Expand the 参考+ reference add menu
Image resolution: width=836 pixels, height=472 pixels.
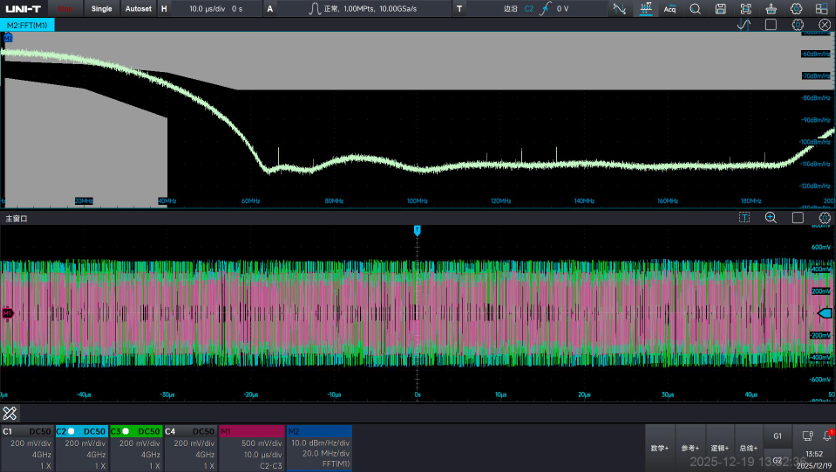tap(689, 448)
